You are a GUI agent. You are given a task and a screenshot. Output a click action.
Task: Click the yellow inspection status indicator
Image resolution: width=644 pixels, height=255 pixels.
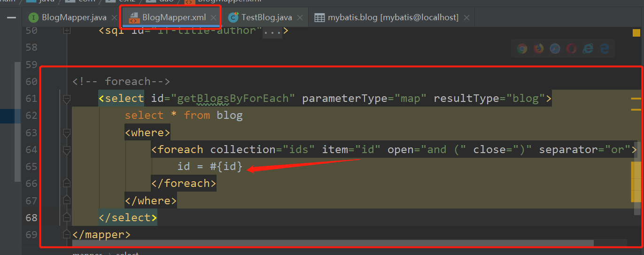pyautogui.click(x=636, y=33)
